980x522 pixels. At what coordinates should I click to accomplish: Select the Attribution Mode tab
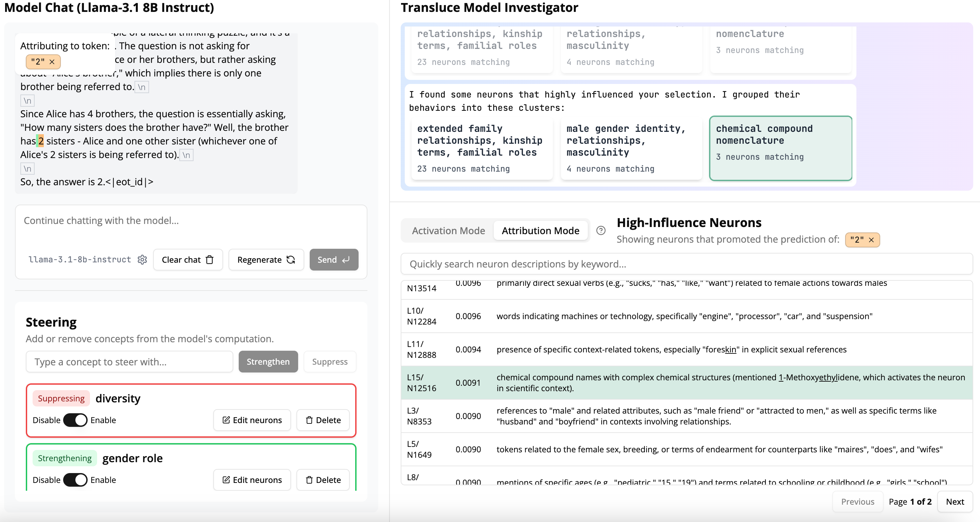540,231
